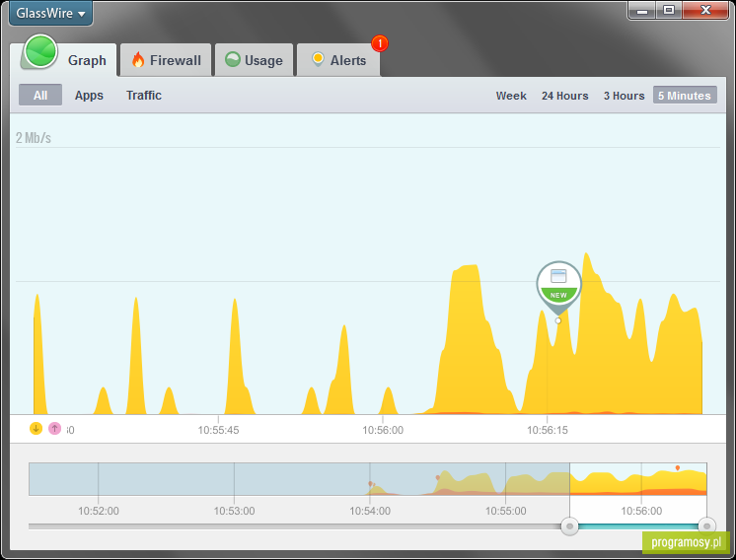This screenshot has width=736, height=560.
Task: Click the 10:53:00 overview time label
Action: coord(234,511)
